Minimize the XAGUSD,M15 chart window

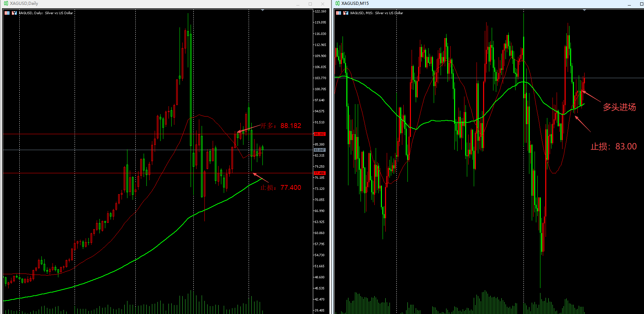tap(629, 4)
